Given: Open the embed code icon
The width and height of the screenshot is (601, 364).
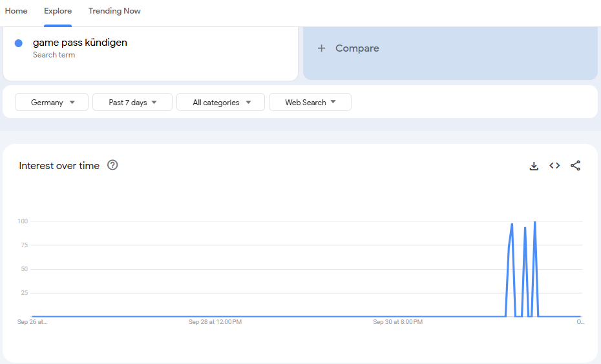Looking at the screenshot, I should (554, 166).
